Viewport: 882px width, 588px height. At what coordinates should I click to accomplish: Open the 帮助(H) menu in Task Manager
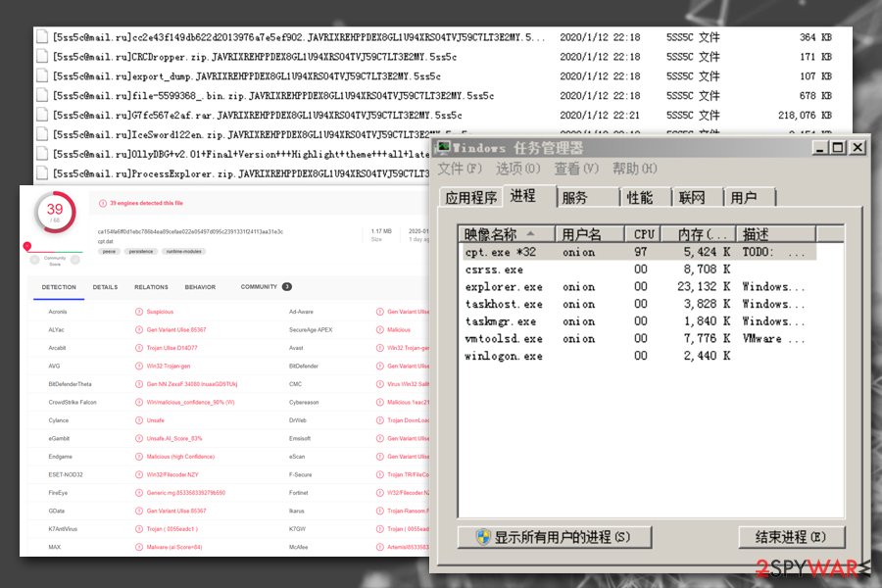point(634,169)
